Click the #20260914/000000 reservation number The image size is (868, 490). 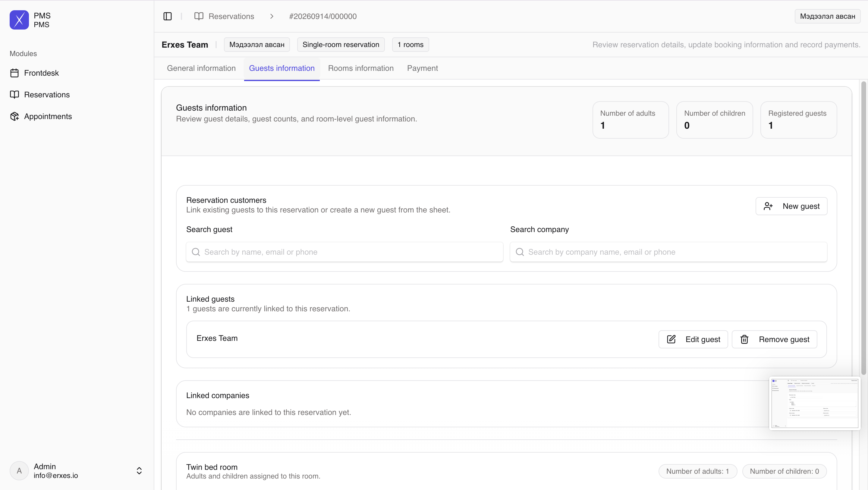(323, 16)
